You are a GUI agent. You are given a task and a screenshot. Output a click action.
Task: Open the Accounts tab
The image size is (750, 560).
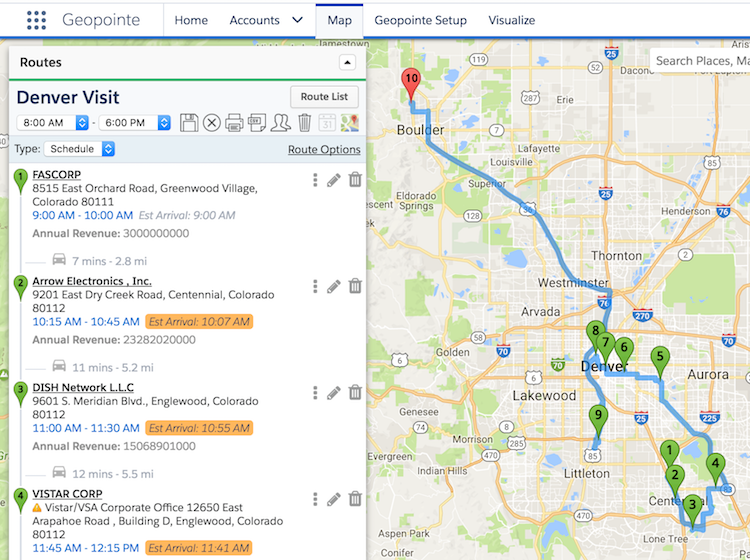coord(254,20)
